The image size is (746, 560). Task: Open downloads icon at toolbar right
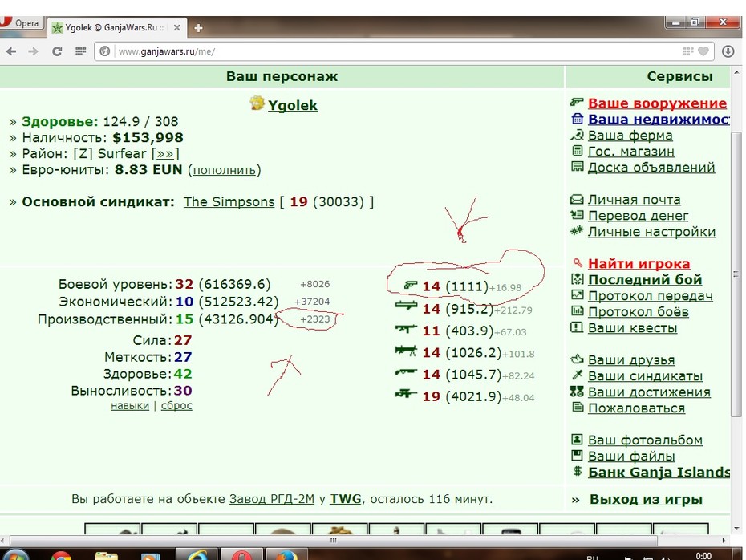[728, 51]
